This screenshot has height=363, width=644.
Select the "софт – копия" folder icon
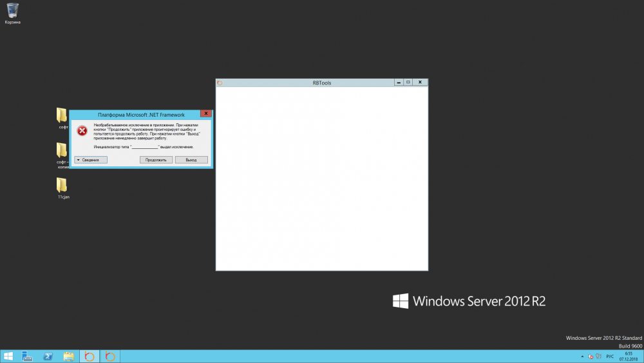click(x=62, y=151)
